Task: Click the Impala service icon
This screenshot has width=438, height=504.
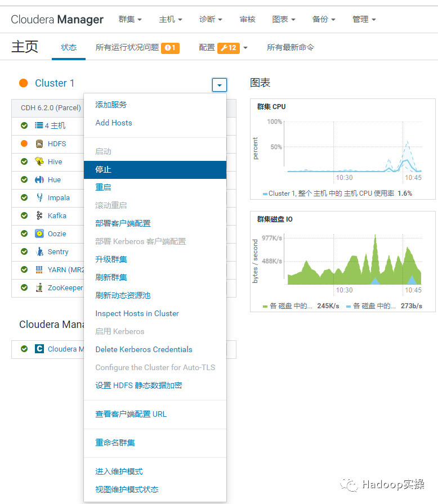Action: point(39,197)
